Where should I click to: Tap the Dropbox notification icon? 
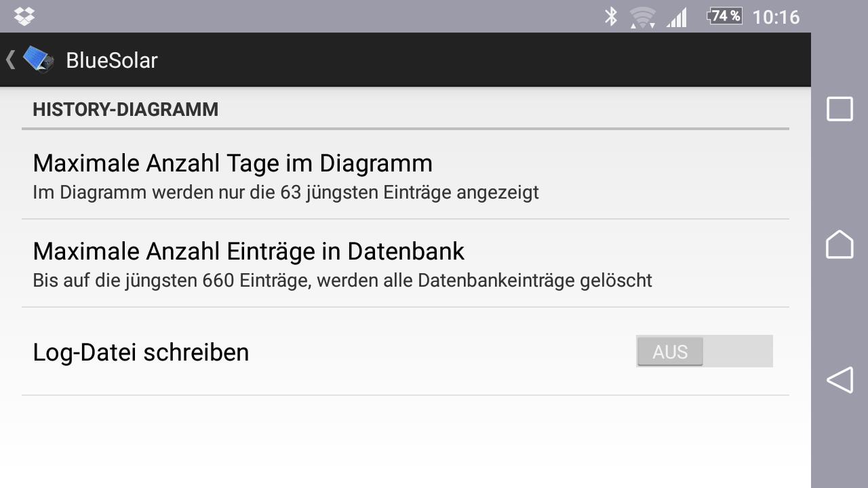click(24, 16)
